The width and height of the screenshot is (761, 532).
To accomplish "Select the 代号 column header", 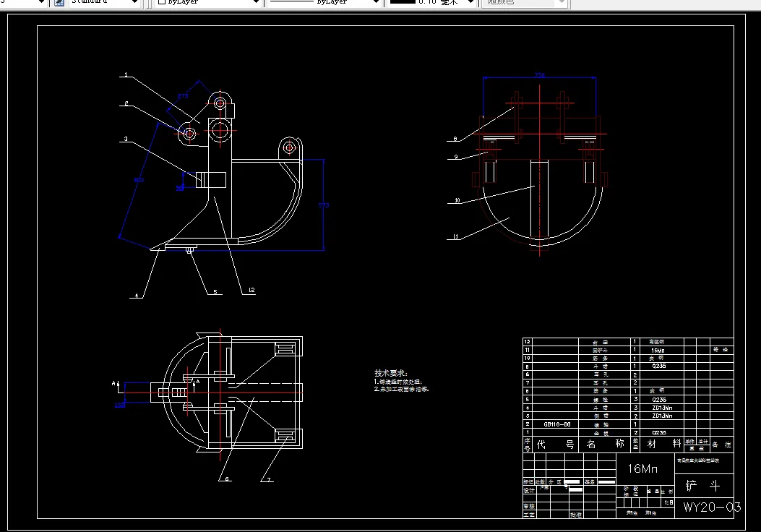I will (555, 444).
